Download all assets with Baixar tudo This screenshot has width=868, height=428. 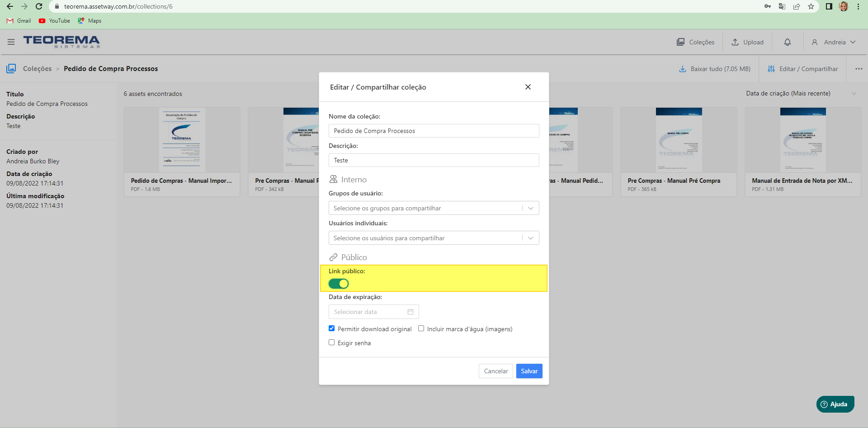point(715,69)
